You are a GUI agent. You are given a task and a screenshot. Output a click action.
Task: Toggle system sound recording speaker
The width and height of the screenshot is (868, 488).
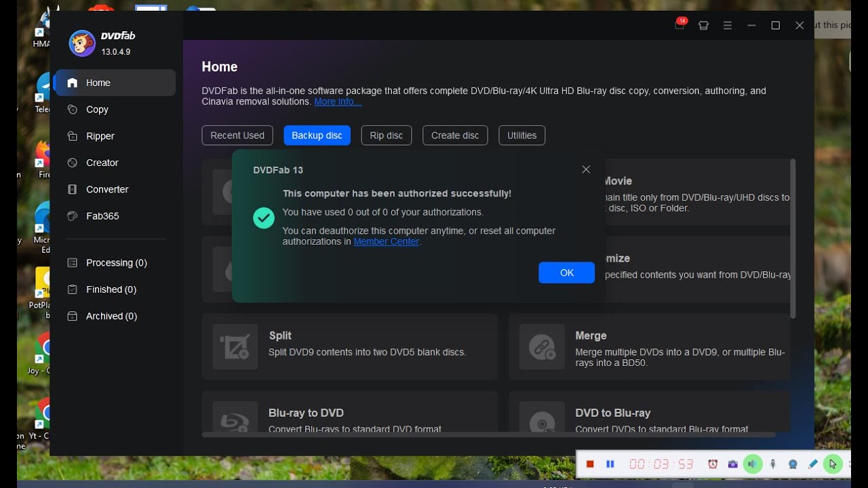tap(752, 464)
